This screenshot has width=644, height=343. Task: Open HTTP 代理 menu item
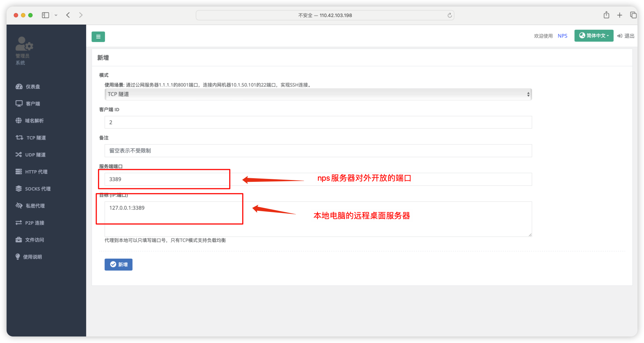(36, 172)
